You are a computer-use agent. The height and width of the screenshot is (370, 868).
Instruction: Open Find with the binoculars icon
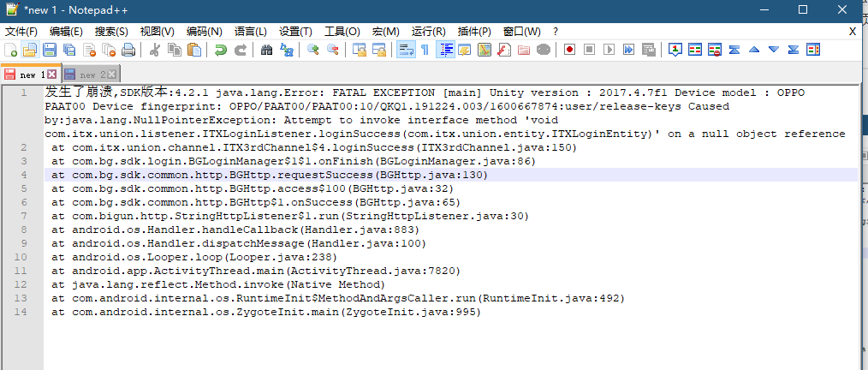point(266,50)
